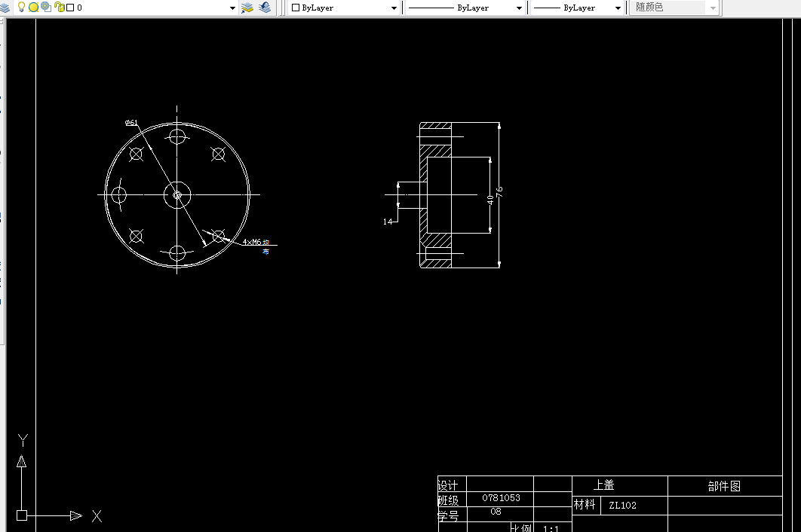Image resolution: width=801 pixels, height=532 pixels.
Task: Expand the layer list dropdown arrow
Action: coord(232,8)
